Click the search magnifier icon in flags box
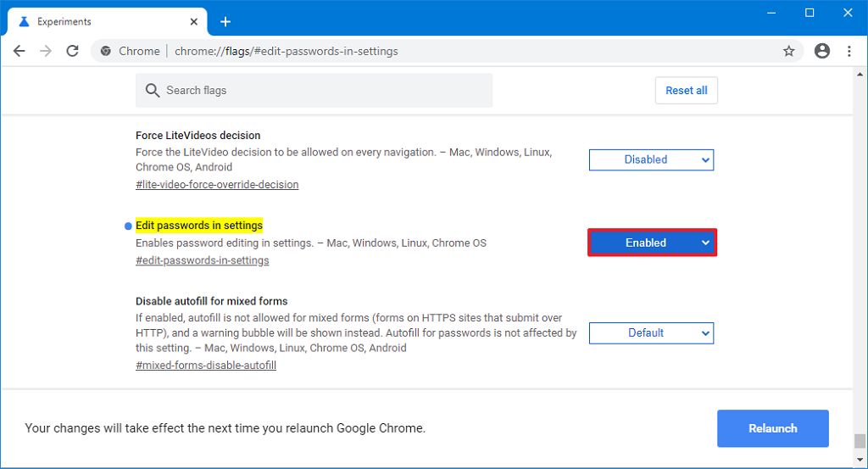 (153, 91)
